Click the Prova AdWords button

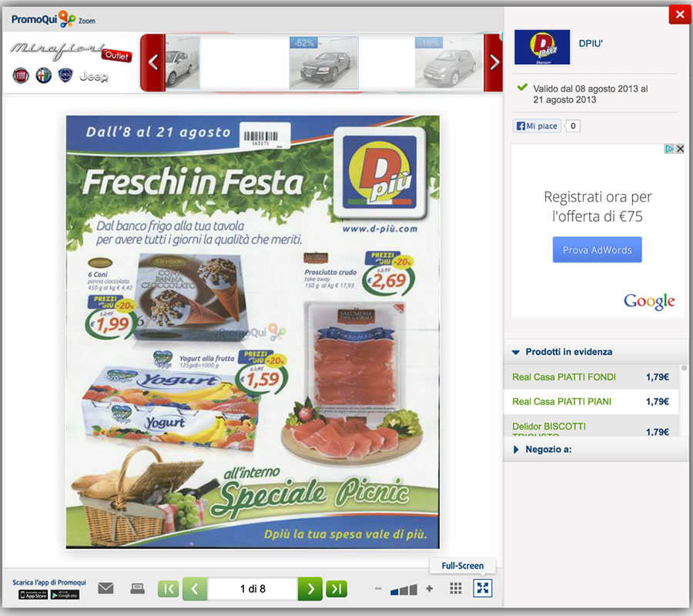pyautogui.click(x=597, y=249)
